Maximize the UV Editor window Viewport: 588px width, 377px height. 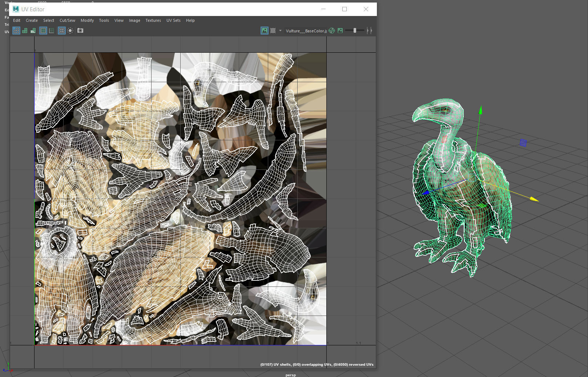[345, 9]
